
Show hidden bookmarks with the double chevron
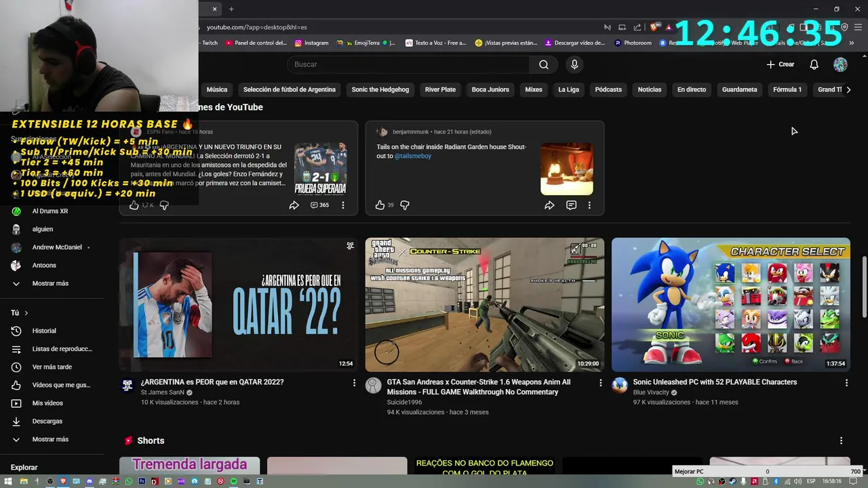[x=852, y=43]
